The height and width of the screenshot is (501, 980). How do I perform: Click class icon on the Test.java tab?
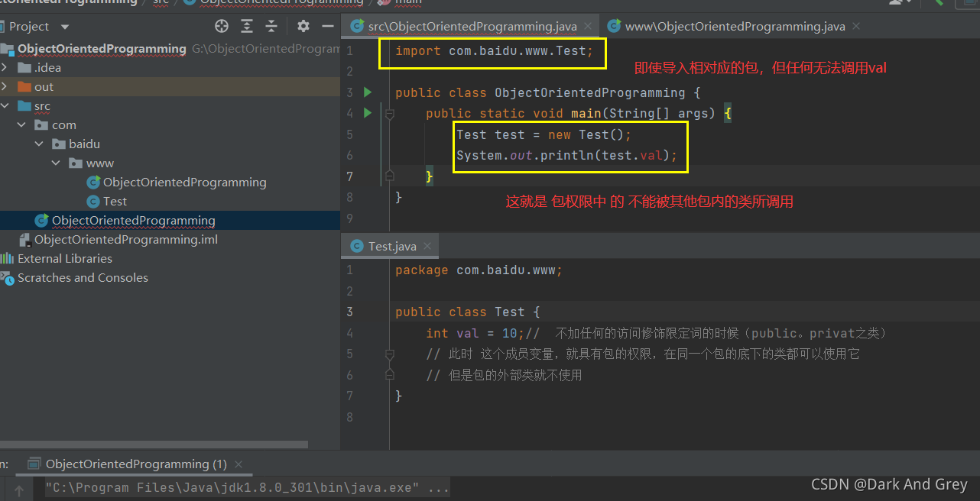(x=356, y=246)
